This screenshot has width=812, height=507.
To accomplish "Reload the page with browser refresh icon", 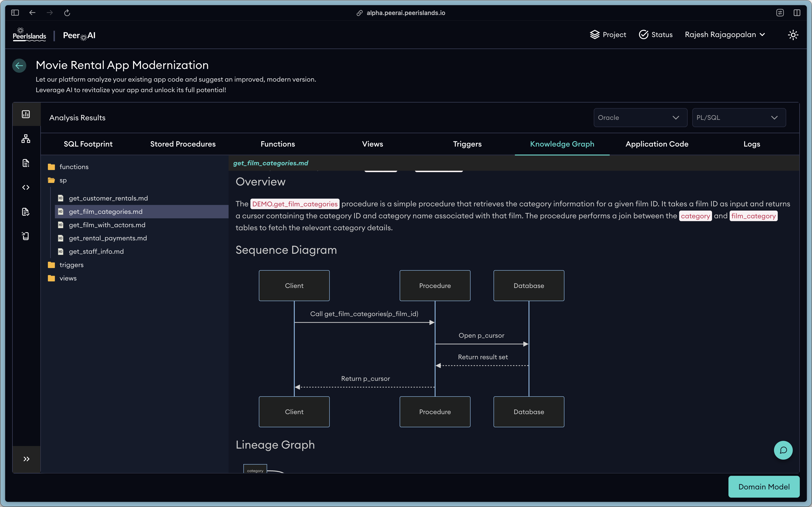I will [x=67, y=13].
